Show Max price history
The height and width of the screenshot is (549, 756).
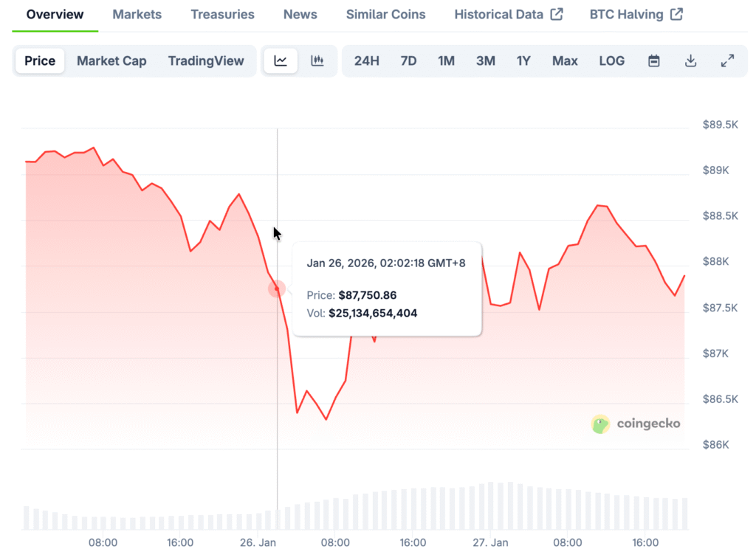tap(565, 61)
